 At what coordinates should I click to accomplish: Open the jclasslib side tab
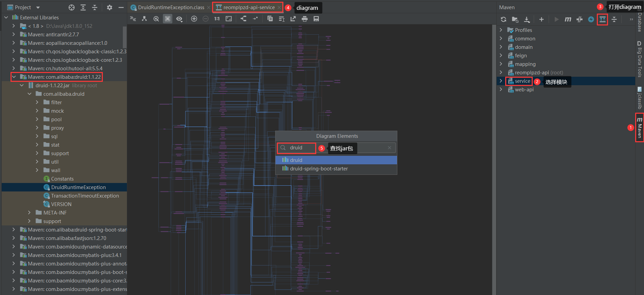[640, 98]
